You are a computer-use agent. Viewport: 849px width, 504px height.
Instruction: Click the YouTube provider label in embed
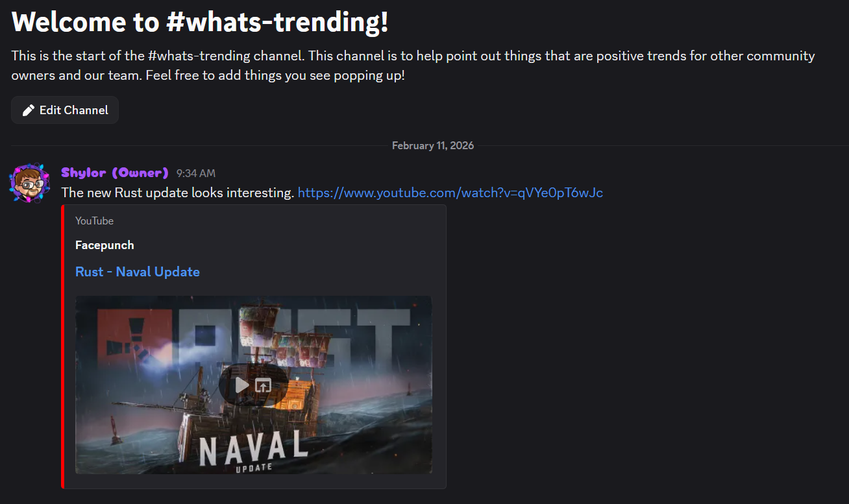click(x=94, y=221)
